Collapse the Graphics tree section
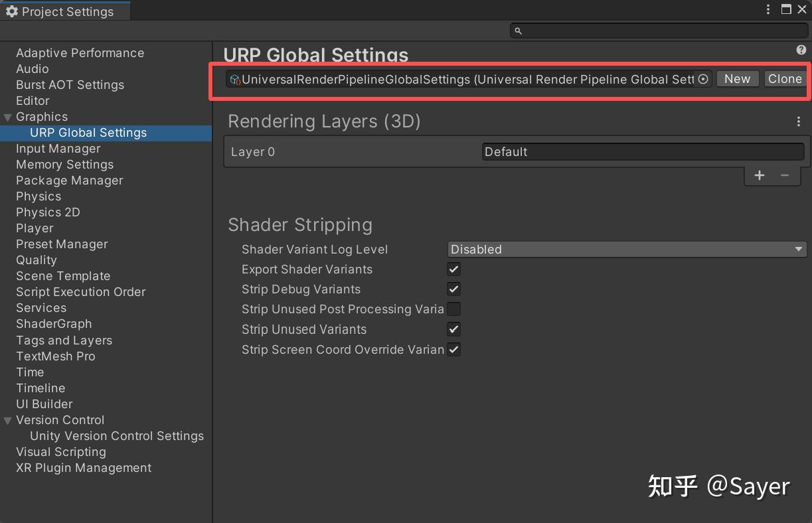812x523 pixels. click(x=8, y=117)
